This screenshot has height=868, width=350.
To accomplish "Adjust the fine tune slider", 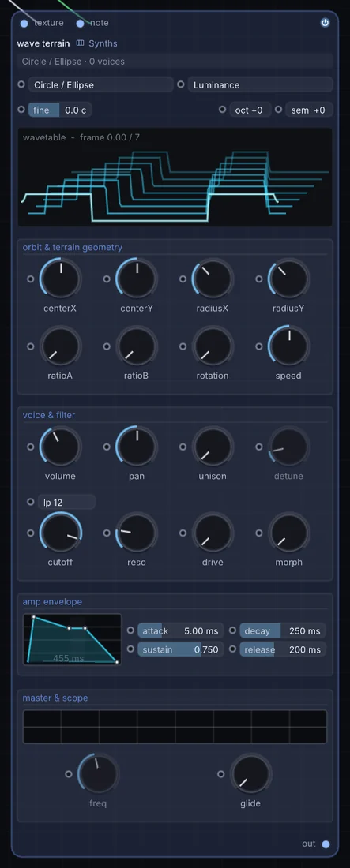I will click(60, 110).
